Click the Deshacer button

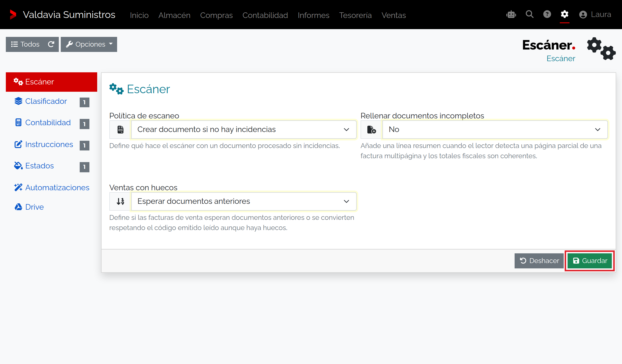(539, 261)
